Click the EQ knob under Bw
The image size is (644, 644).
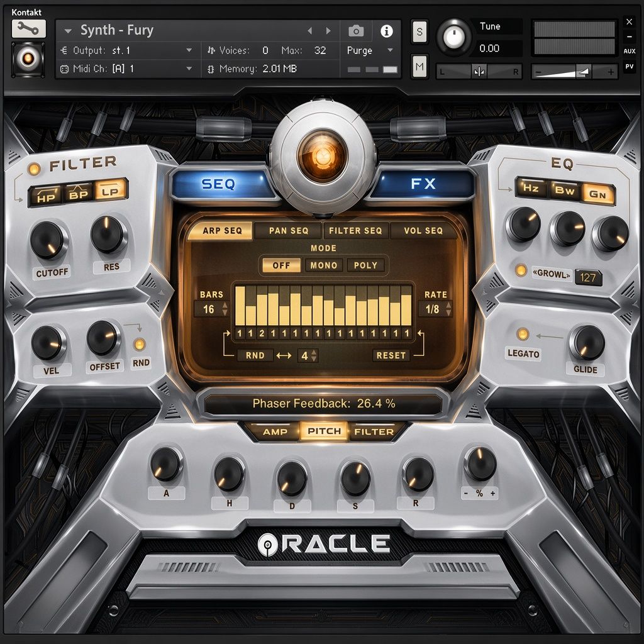click(568, 229)
